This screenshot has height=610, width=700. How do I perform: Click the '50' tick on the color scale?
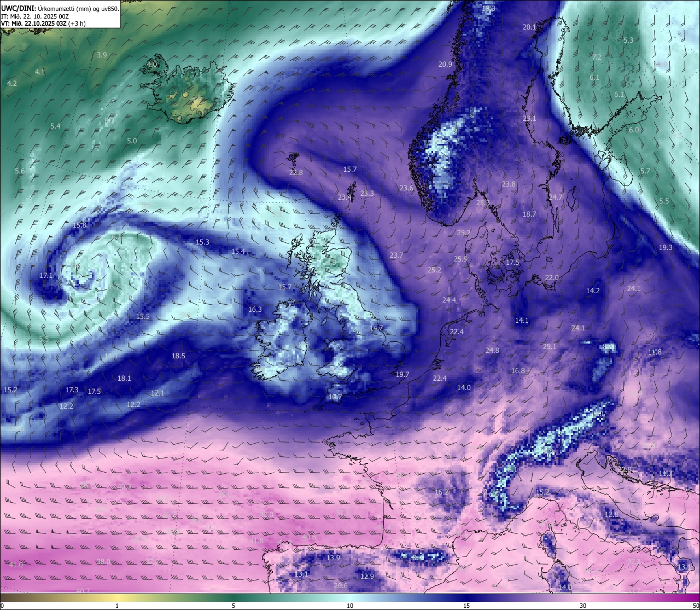coord(696,606)
